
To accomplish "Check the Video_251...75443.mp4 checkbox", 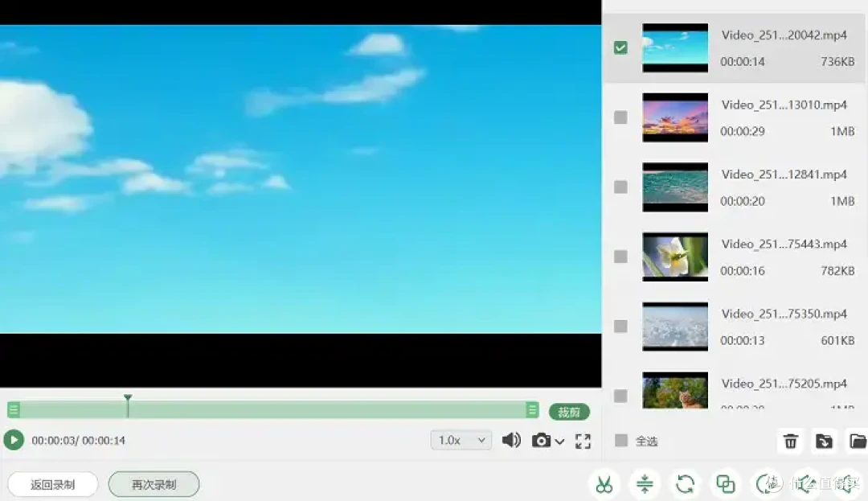I will [x=620, y=257].
